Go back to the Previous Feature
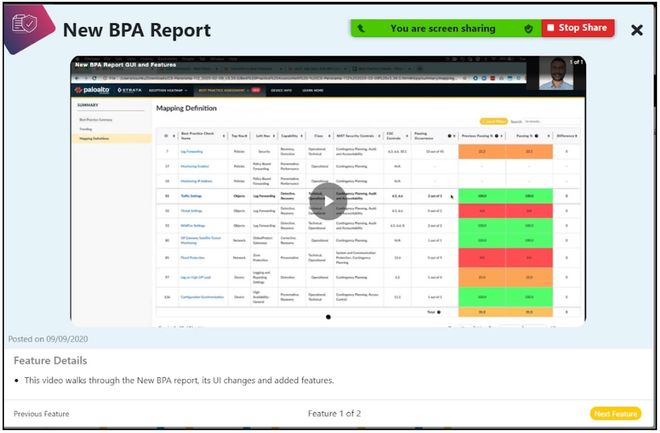 coord(41,414)
